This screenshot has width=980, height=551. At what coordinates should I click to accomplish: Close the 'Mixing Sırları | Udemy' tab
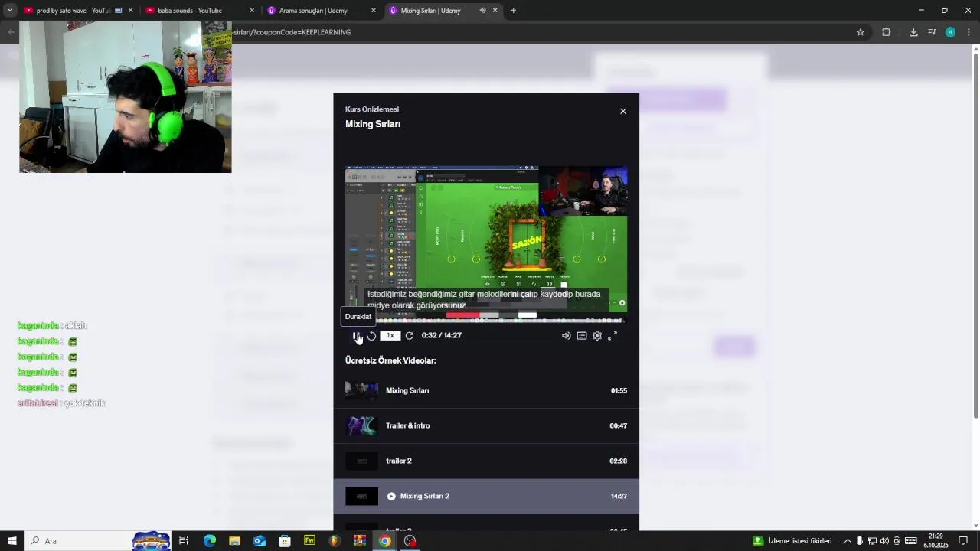tap(495, 11)
